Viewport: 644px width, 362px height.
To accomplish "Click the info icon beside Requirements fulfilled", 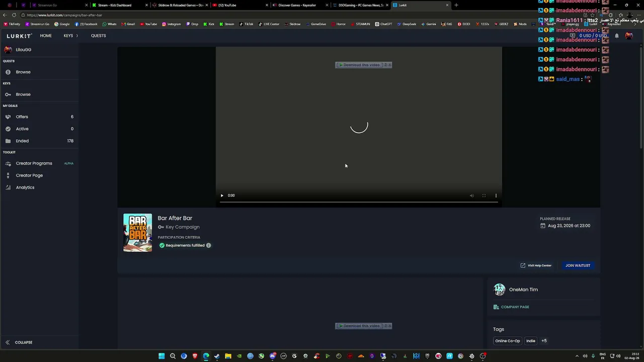I will [208, 245].
